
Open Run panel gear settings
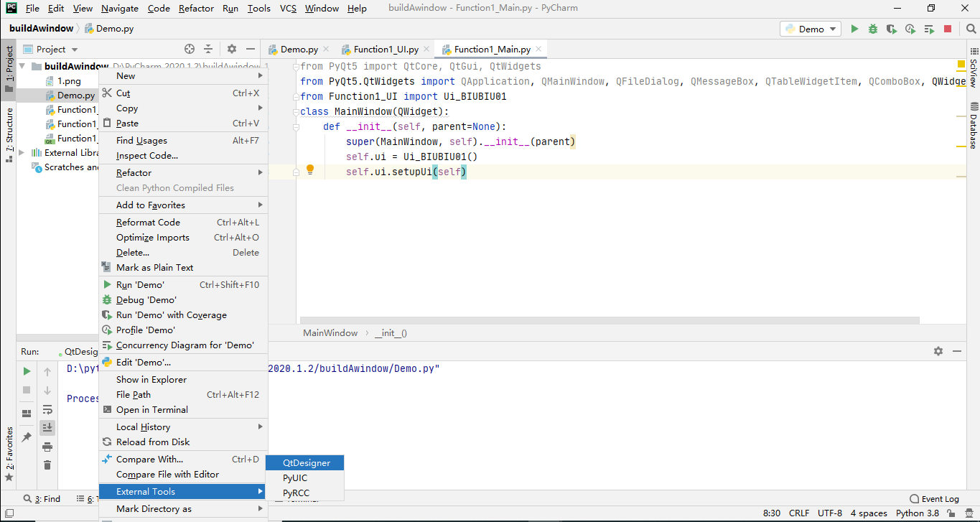(x=938, y=351)
